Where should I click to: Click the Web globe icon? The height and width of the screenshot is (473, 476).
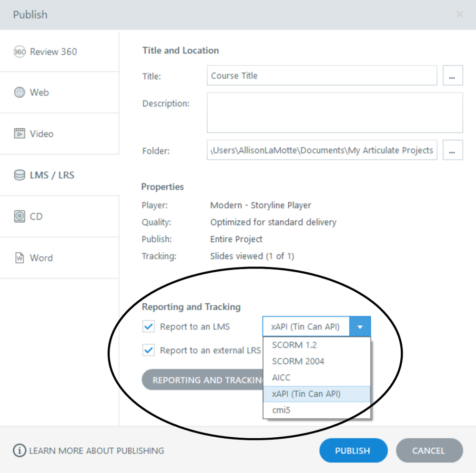coord(20,93)
